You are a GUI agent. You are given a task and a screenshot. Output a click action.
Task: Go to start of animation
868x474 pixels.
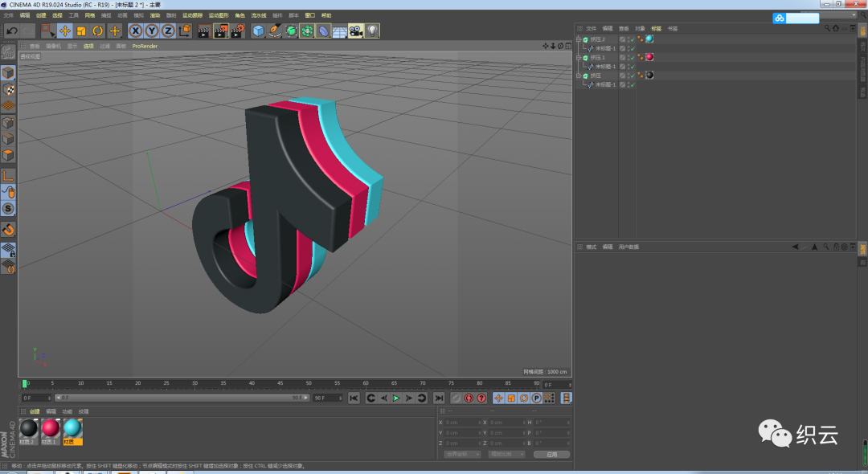(x=354, y=398)
